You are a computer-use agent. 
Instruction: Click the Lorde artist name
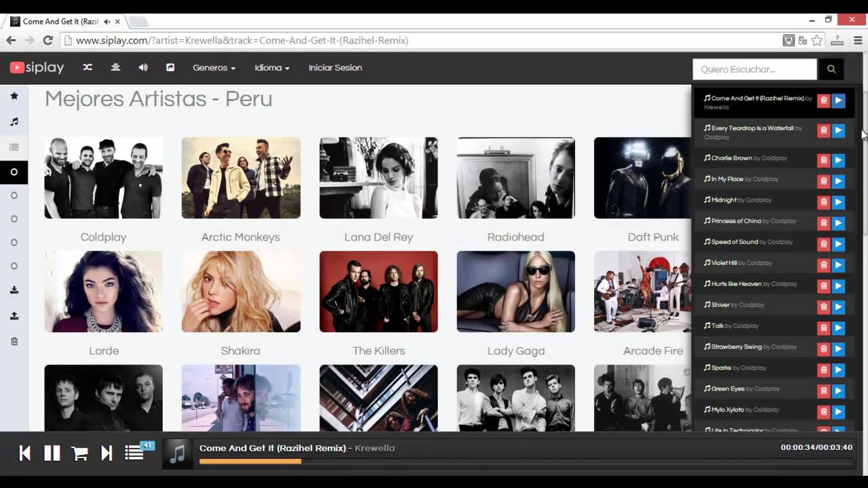click(x=104, y=351)
